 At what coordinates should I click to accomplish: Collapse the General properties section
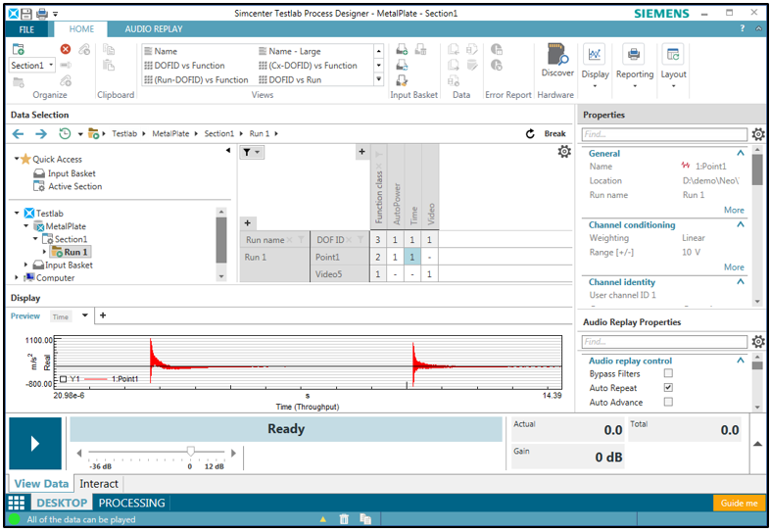click(x=741, y=154)
